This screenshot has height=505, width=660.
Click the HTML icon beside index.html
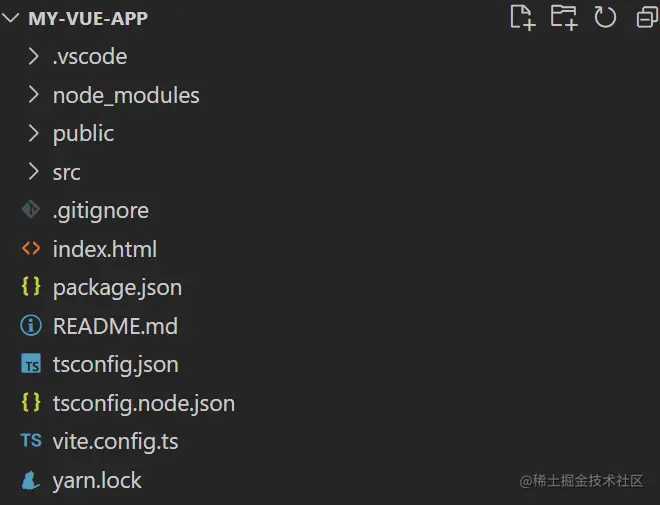31,249
